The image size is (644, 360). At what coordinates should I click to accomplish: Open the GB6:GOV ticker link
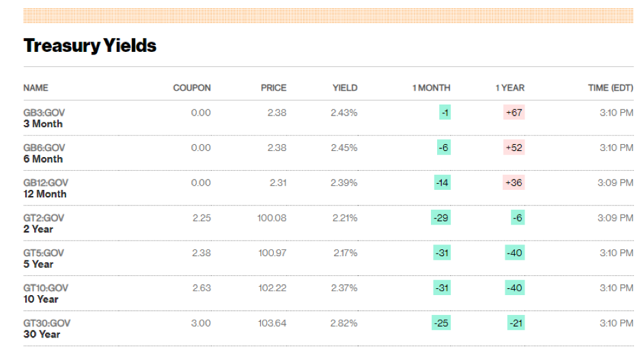pos(44,148)
